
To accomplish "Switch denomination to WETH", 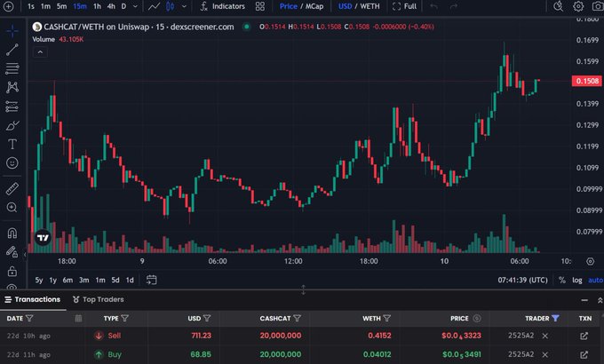I will pos(370,6).
